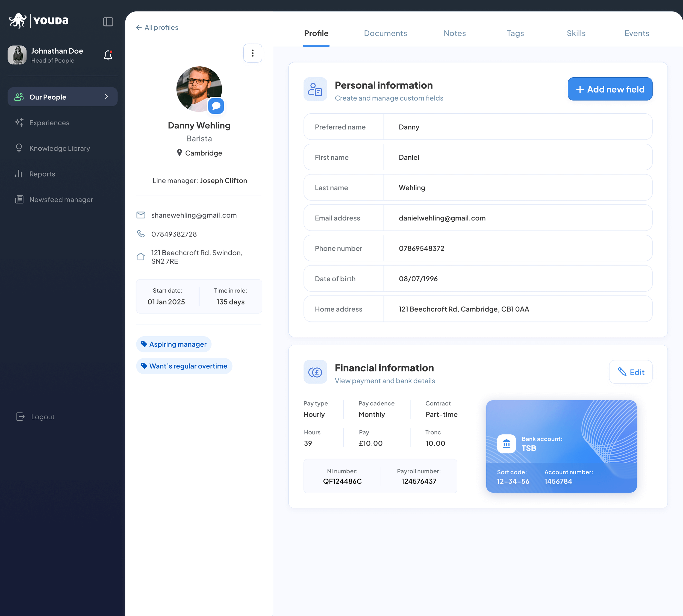This screenshot has height=616, width=683.
Task: Go back to All profiles
Action: (157, 27)
